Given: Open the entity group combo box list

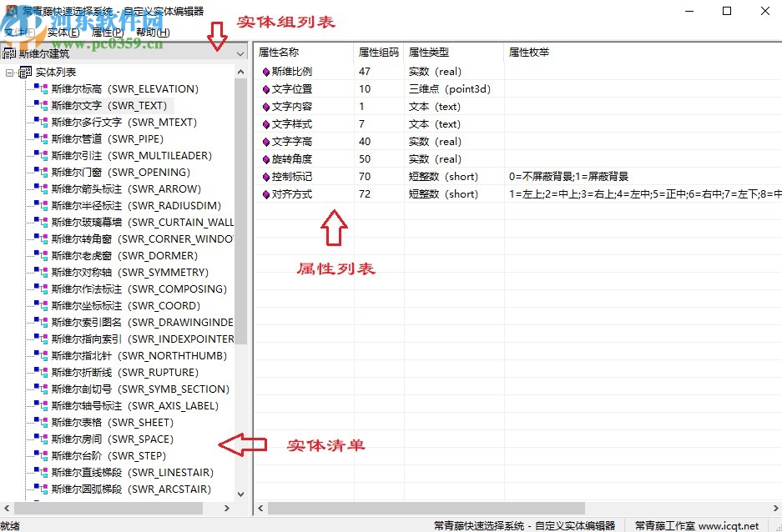Looking at the screenshot, I should tap(240, 52).
